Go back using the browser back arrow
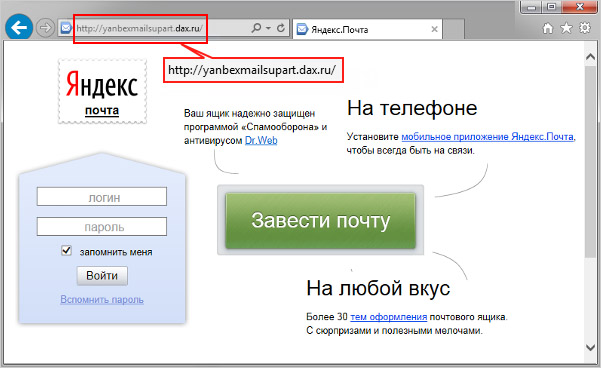601x368 pixels. (x=18, y=27)
